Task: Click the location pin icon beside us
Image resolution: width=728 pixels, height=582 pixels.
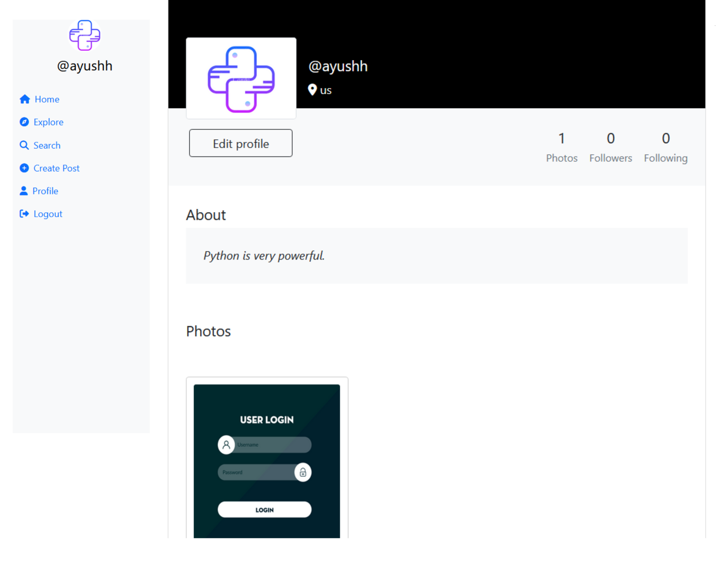Action: 312,90
